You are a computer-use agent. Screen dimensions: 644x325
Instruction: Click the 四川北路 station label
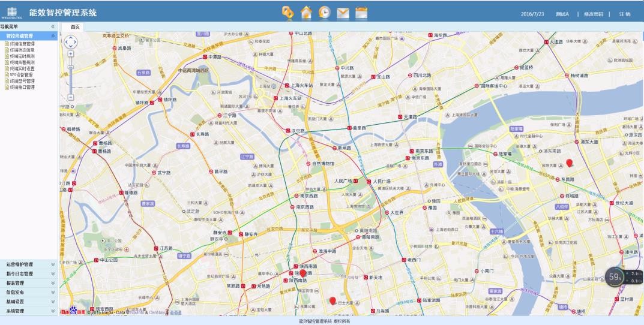[422, 75]
